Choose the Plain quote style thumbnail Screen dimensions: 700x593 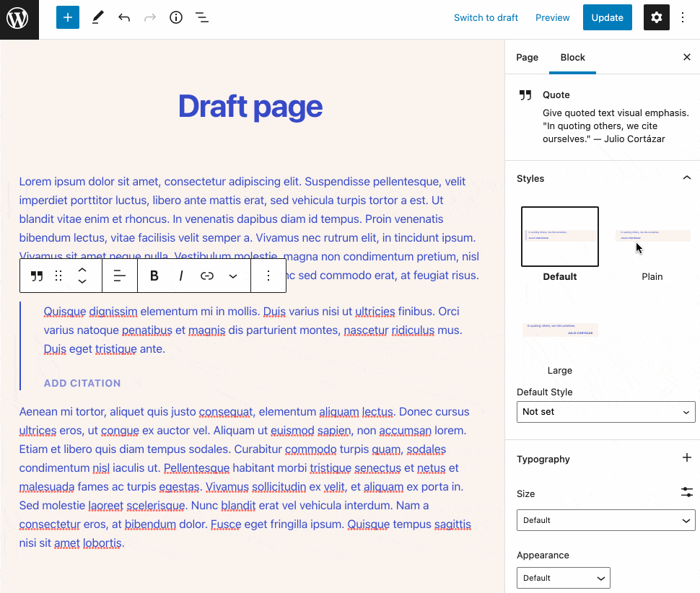(x=652, y=237)
